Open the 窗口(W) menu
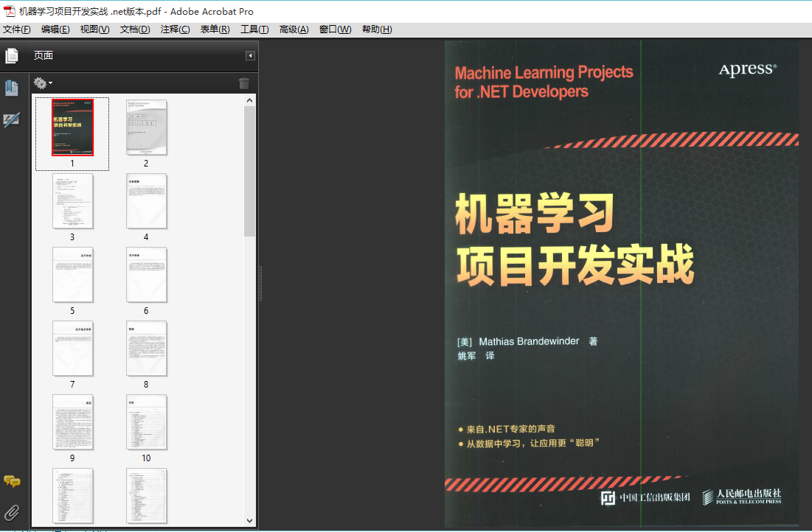 [335, 29]
